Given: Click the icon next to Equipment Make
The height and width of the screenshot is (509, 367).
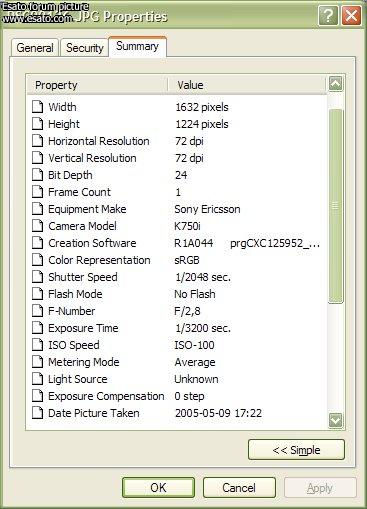Looking at the screenshot, I should [37, 209].
